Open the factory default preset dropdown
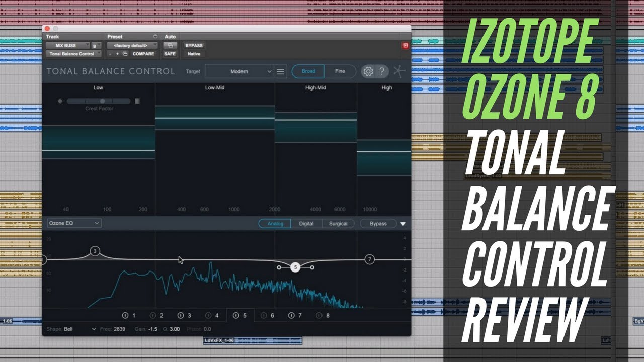Screen dimensions: 644x362 (x=132, y=45)
